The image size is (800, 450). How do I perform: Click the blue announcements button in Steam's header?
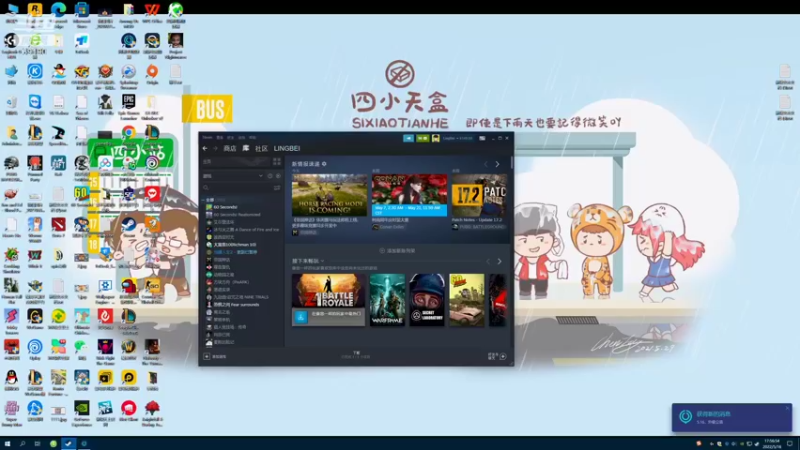408,138
